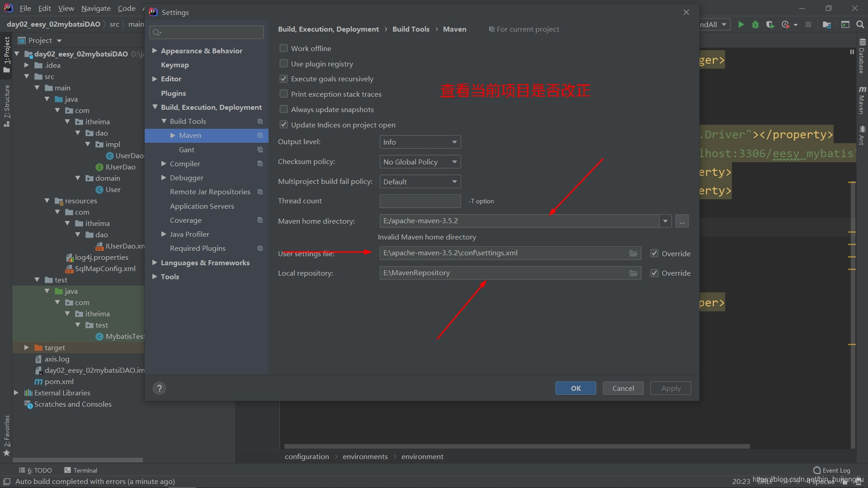This screenshot has height=488, width=868.
Task: Click the Cancel button to discard changes
Action: pos(623,388)
